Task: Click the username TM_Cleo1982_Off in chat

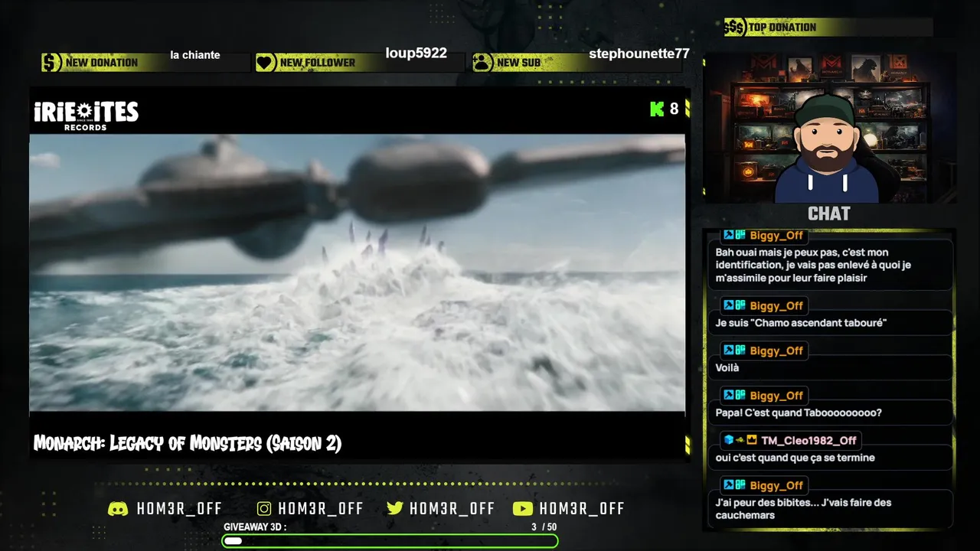Action: coord(808,440)
